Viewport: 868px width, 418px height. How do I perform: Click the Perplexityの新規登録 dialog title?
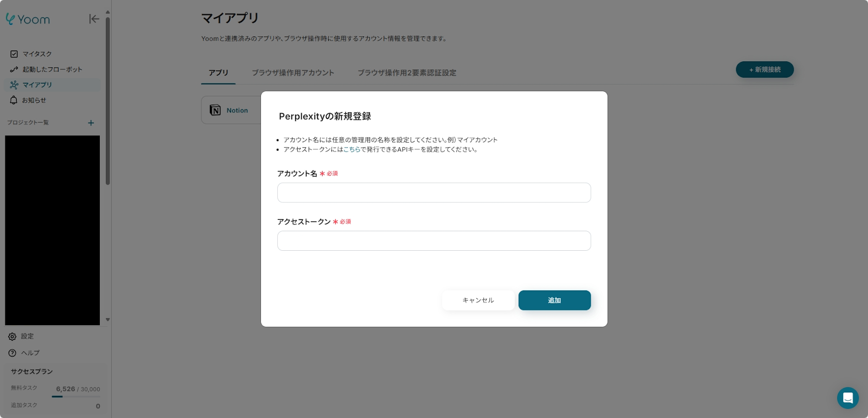(325, 116)
